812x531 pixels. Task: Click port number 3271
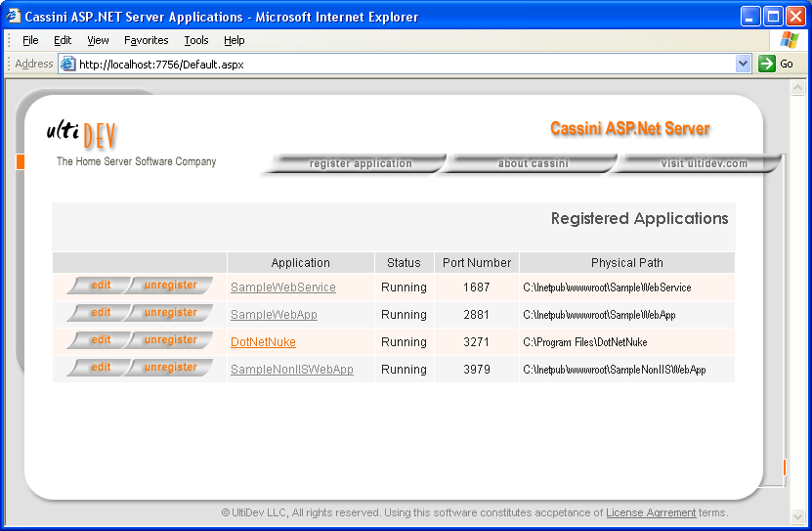pyautogui.click(x=477, y=342)
